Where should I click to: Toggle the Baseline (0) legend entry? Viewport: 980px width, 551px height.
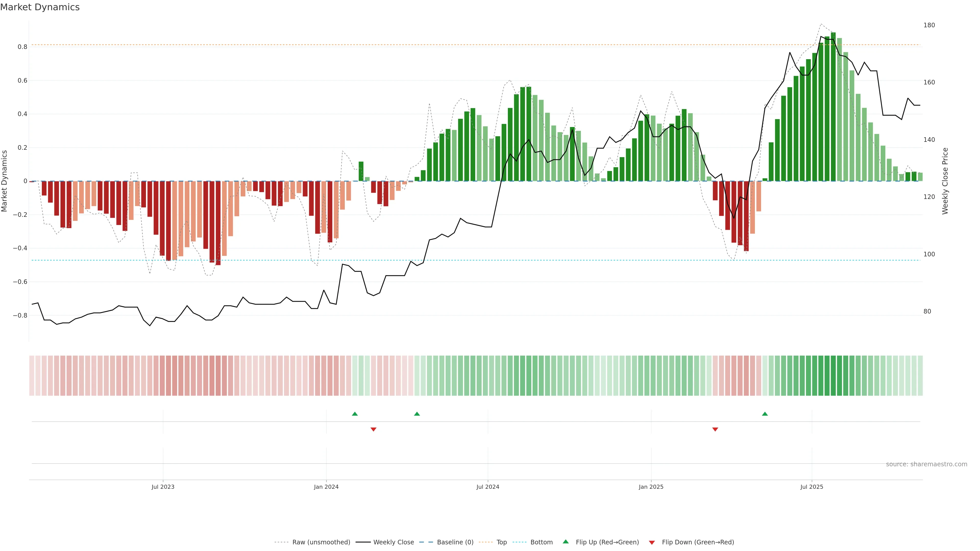455,542
